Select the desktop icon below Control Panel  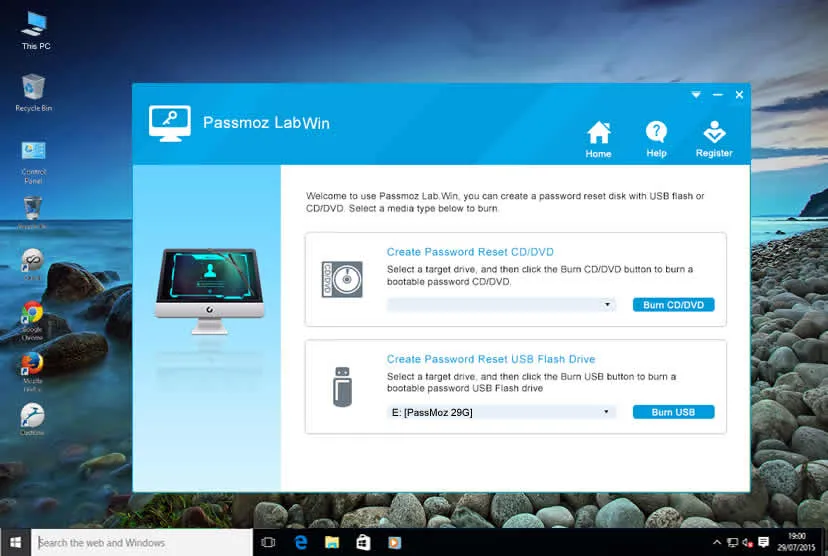pyautogui.click(x=32, y=212)
